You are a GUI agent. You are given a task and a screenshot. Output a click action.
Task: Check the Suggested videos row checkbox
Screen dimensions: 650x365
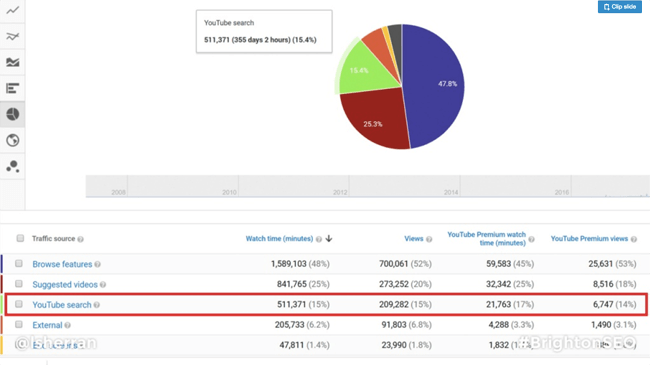click(19, 284)
